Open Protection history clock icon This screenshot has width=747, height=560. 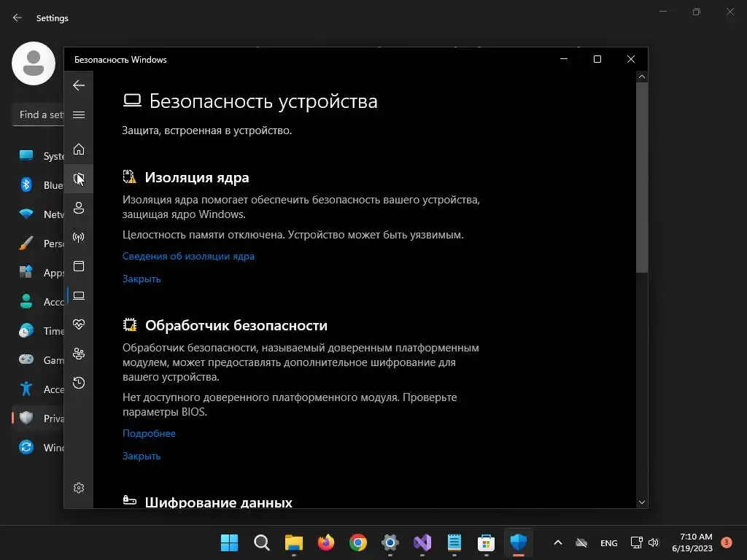tap(79, 383)
